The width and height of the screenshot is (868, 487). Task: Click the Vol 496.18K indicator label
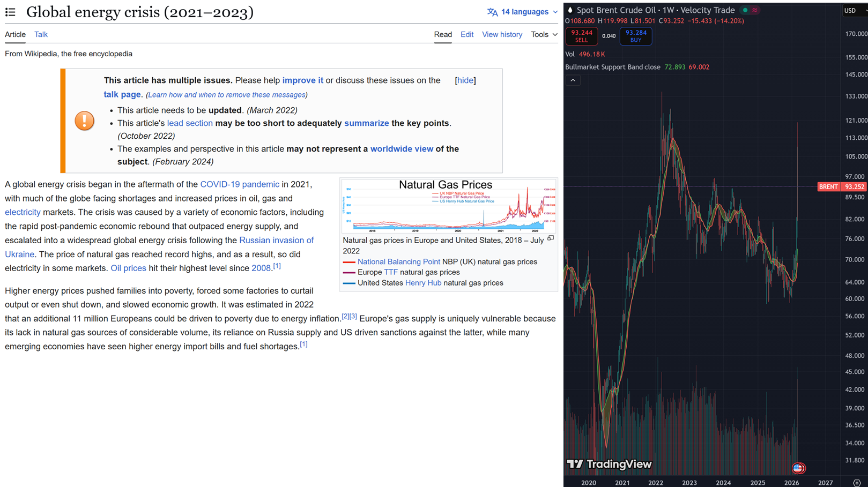click(x=585, y=54)
